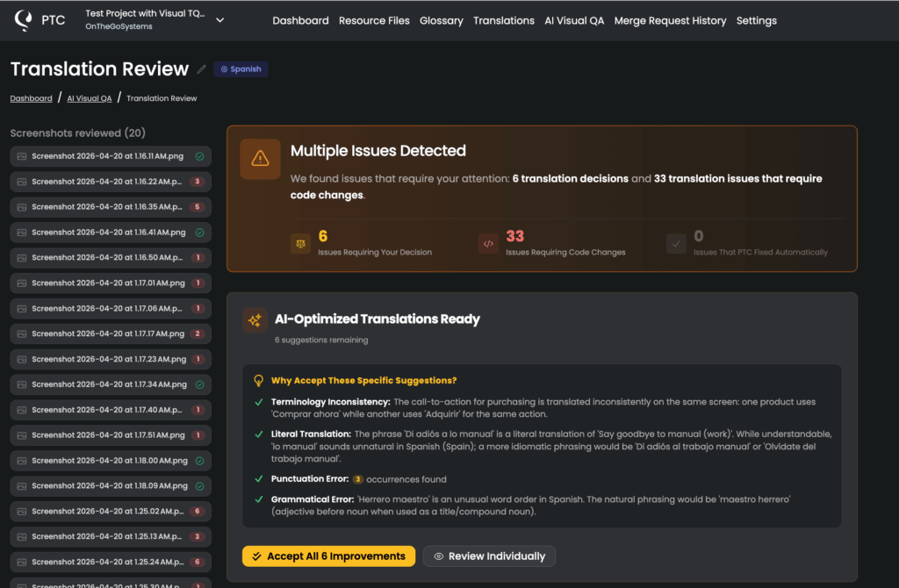Click the Spanish language badge
Viewport: 899px width, 588px height.
click(x=241, y=68)
